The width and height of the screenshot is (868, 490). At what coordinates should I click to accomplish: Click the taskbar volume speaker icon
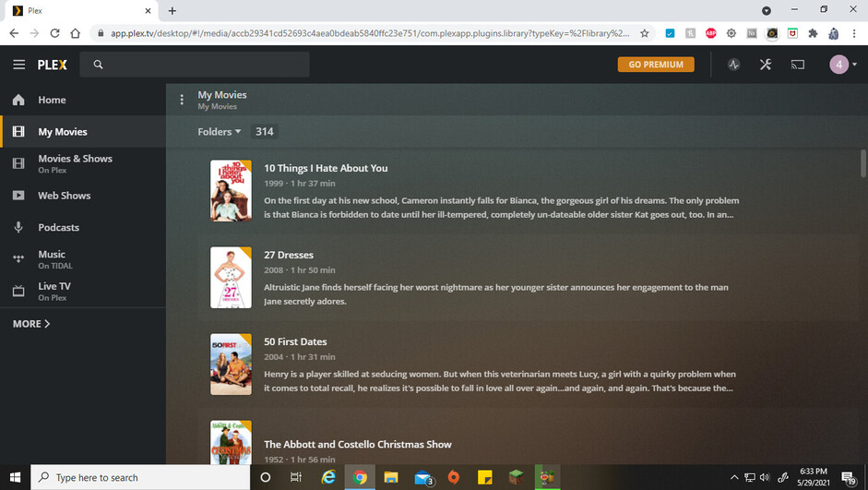[765, 477]
